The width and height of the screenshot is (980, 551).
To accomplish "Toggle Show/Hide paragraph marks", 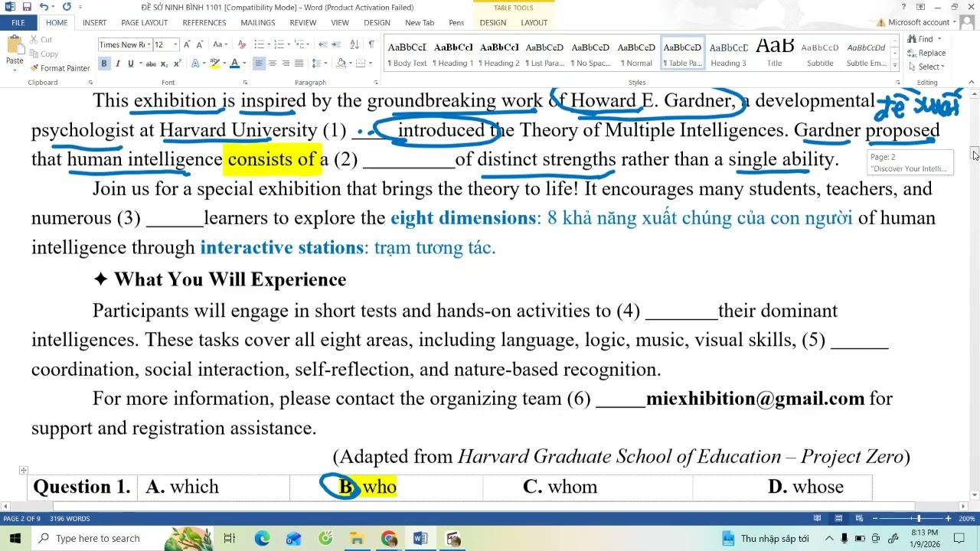I will point(371,44).
